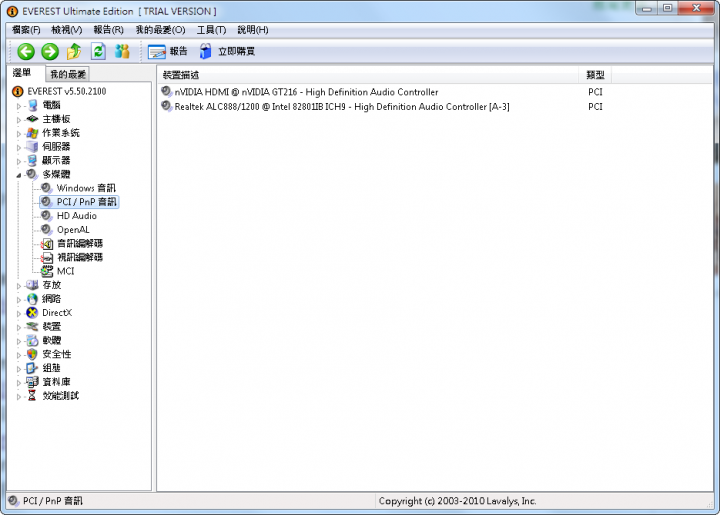Expand the 裝置 tree node

tap(19, 327)
